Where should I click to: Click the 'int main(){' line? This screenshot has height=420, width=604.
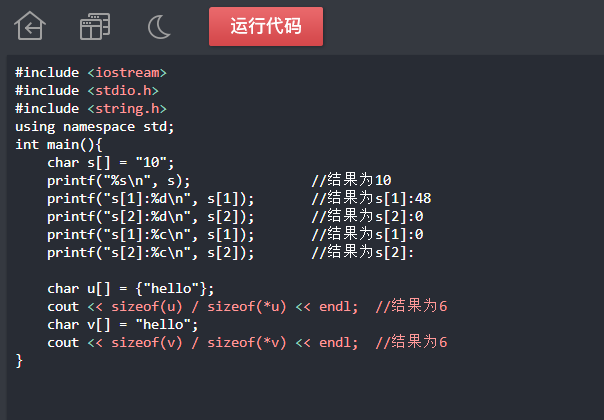(x=59, y=144)
